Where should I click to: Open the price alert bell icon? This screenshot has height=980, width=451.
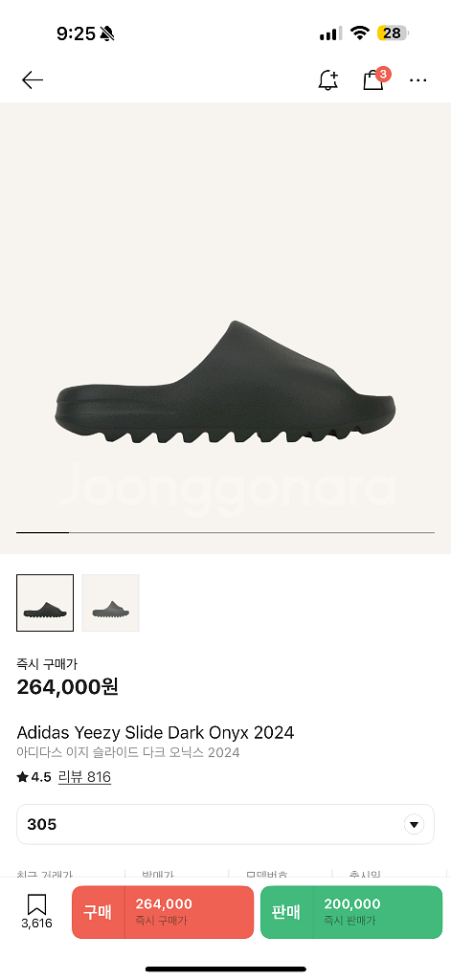coord(327,80)
